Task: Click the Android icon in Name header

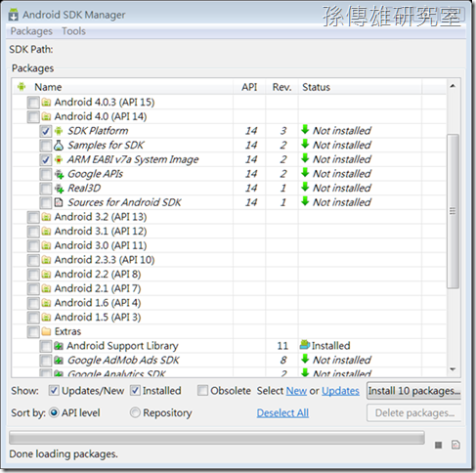Action: 22,87
